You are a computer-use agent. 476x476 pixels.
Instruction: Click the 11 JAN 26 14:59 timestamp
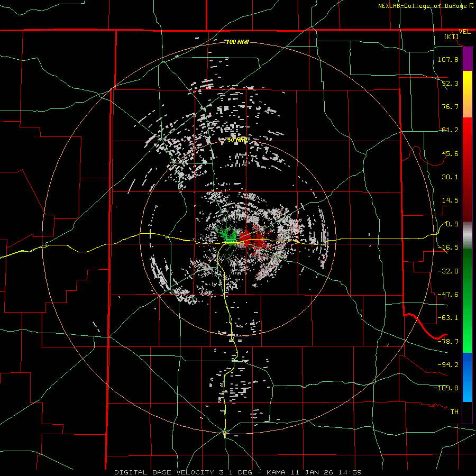pyautogui.click(x=326, y=472)
